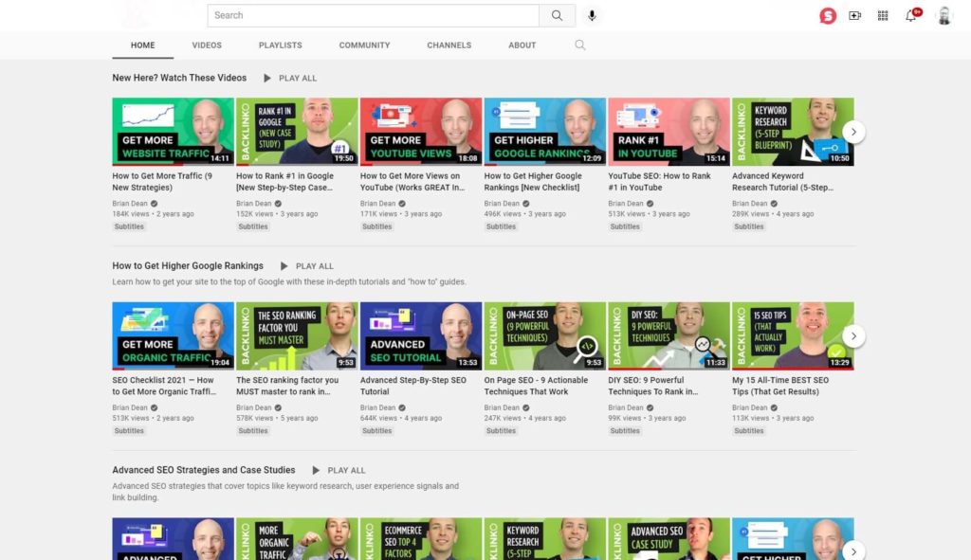The width and height of the screenshot is (971, 560).
Task: Click the search magnifier button in top bar
Action: pyautogui.click(x=557, y=15)
